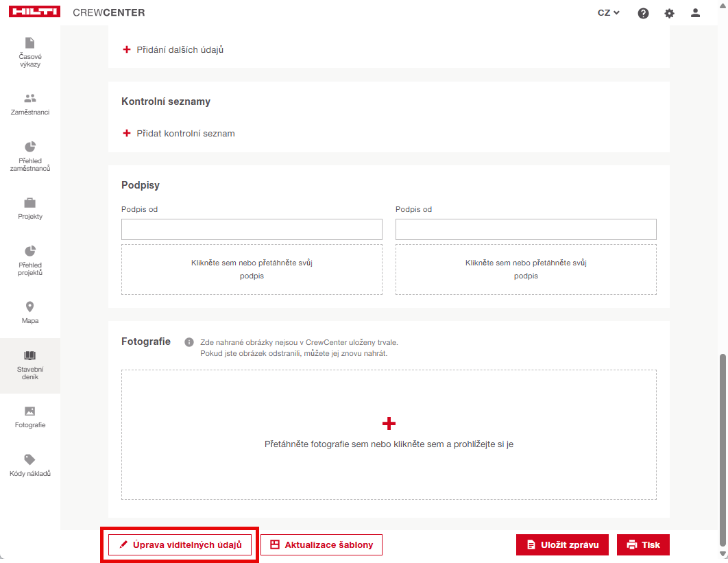Click Aktualizace šablony button
This screenshot has width=728, height=563.
coord(321,545)
